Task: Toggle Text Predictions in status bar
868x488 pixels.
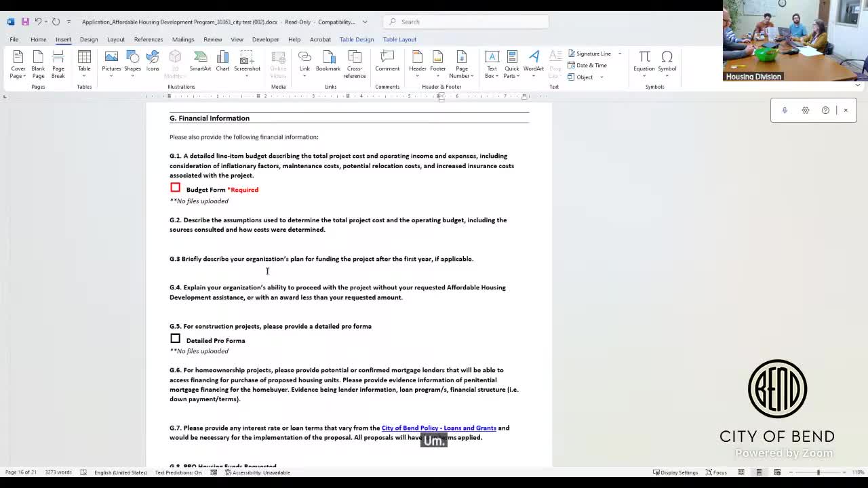Action: 178,472
